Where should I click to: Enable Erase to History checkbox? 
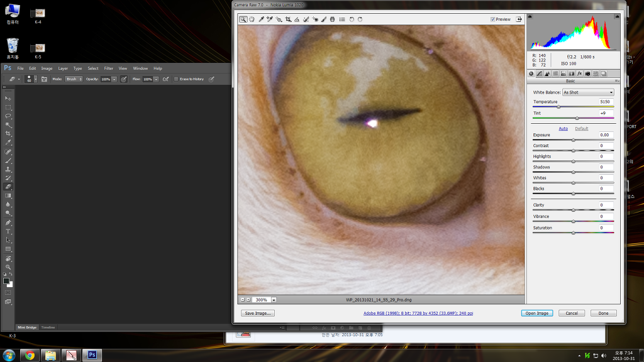(x=176, y=79)
